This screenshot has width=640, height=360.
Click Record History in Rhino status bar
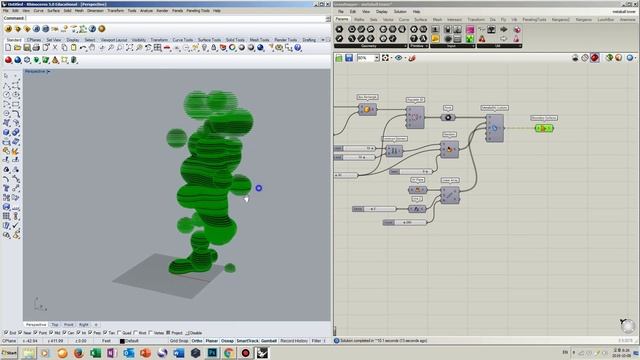click(294, 341)
